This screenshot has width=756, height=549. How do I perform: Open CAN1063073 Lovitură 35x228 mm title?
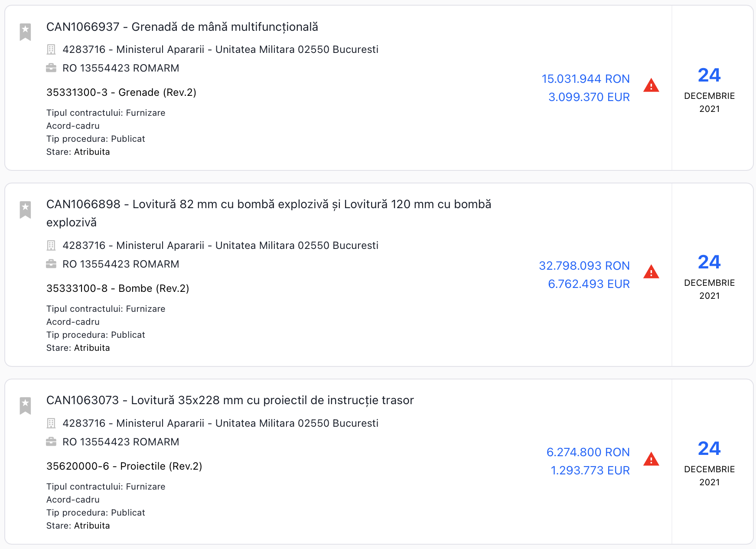click(x=230, y=400)
